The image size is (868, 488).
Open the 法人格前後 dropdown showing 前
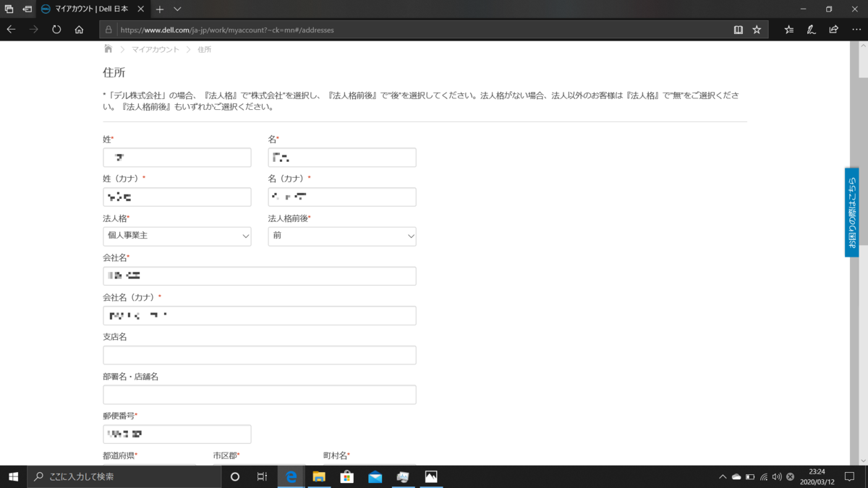coord(341,236)
